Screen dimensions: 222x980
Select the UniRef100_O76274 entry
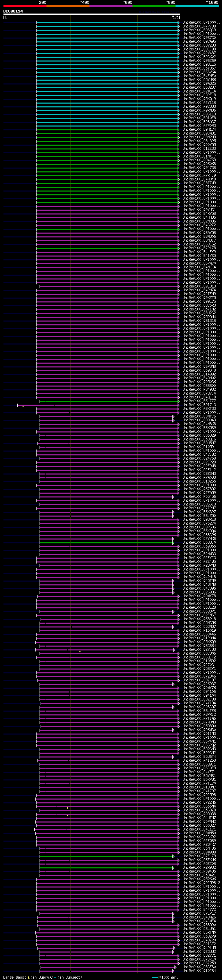tap(199, 524)
